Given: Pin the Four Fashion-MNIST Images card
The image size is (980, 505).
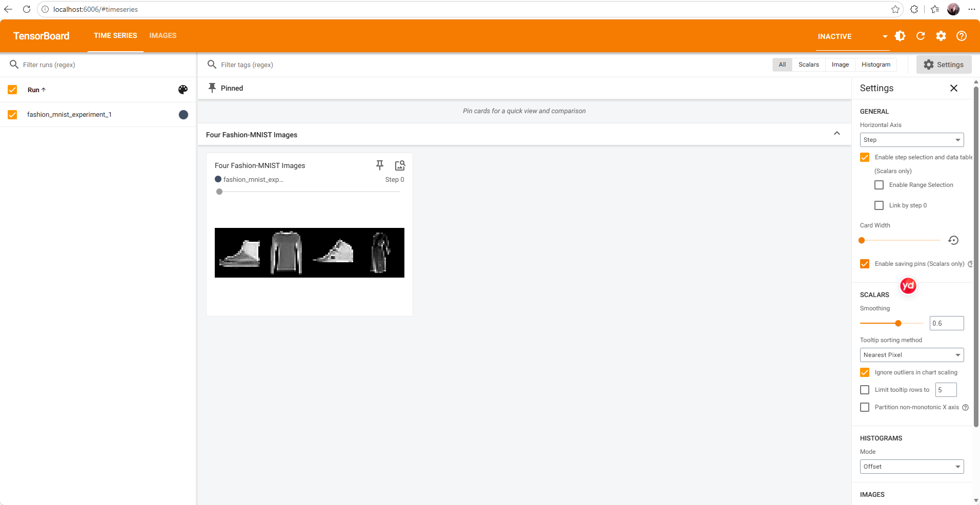Looking at the screenshot, I should point(380,165).
